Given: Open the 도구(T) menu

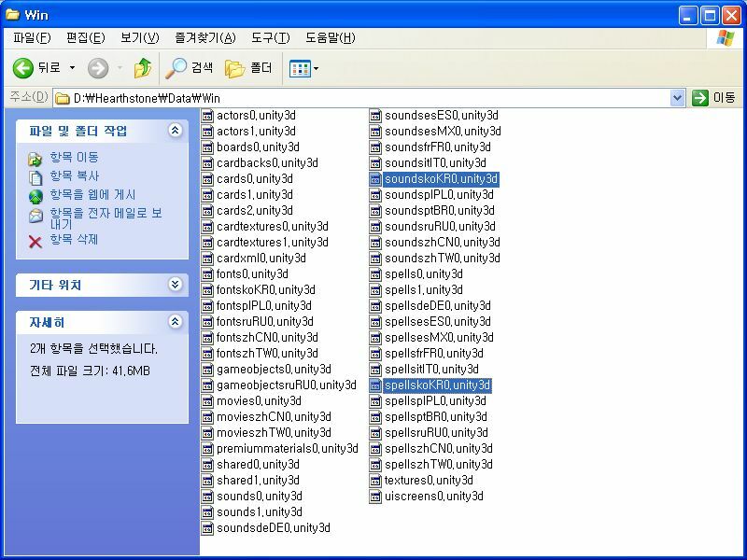Looking at the screenshot, I should [271, 37].
